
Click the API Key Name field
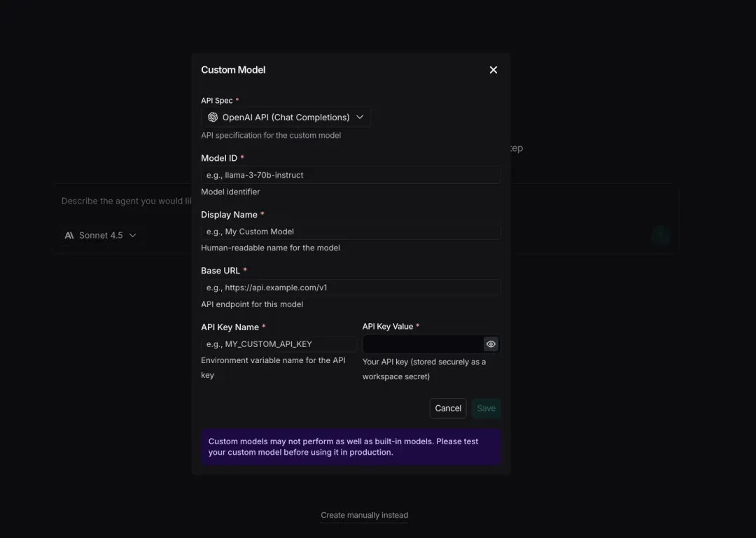tap(279, 344)
